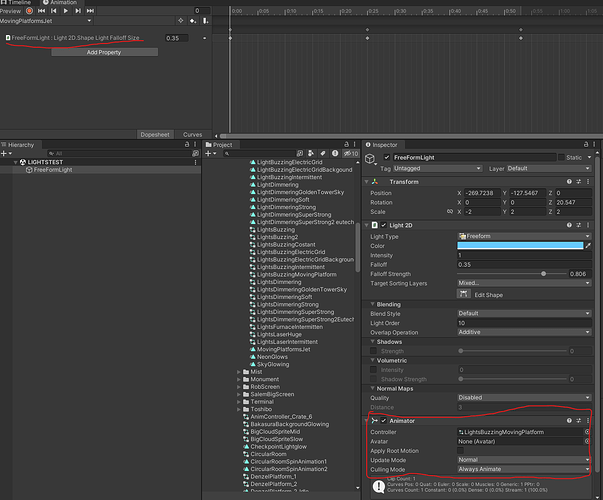Switch to the Timeline tab
Screen dimensions: 603x500
pos(18,3)
